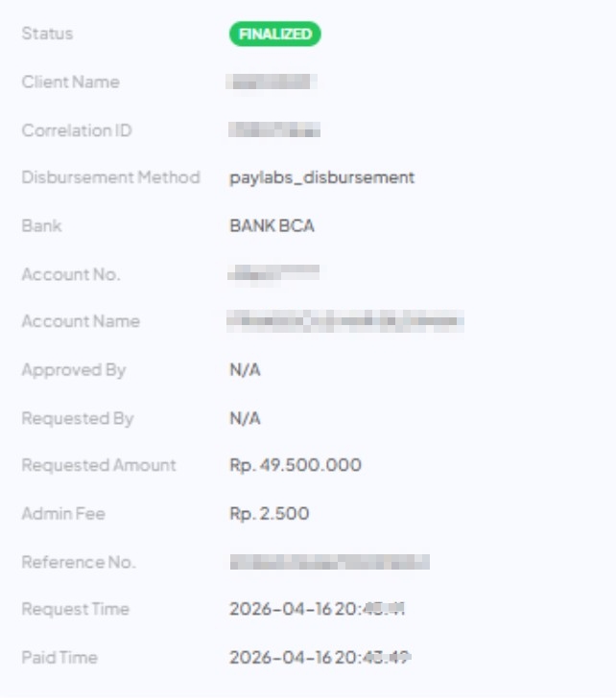Select the Rp. 49.500.000 requested amount
Image resolution: width=616 pixels, height=700 pixels.
click(296, 465)
